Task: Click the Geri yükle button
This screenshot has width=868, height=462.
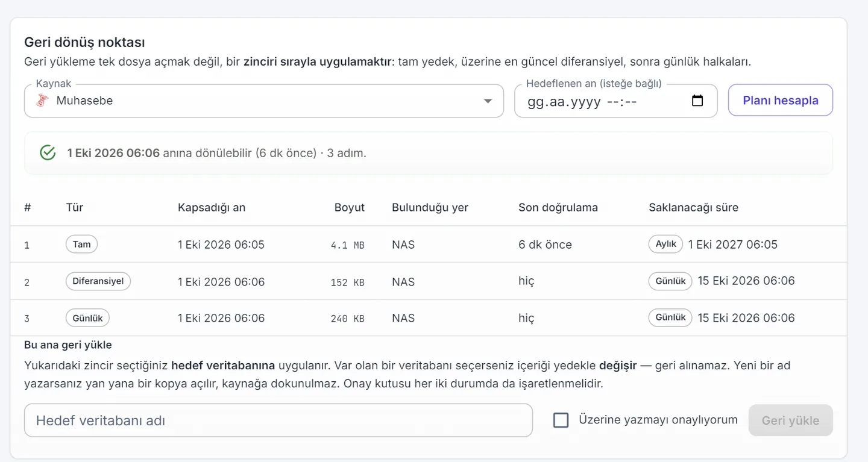Action: (x=791, y=420)
